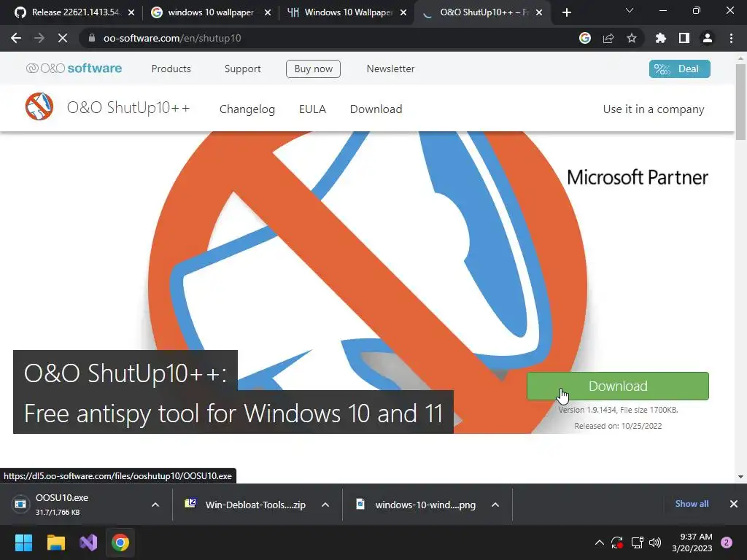Open the Windows Start menu
Viewport: 747px width, 560px height.
pyautogui.click(x=23, y=542)
